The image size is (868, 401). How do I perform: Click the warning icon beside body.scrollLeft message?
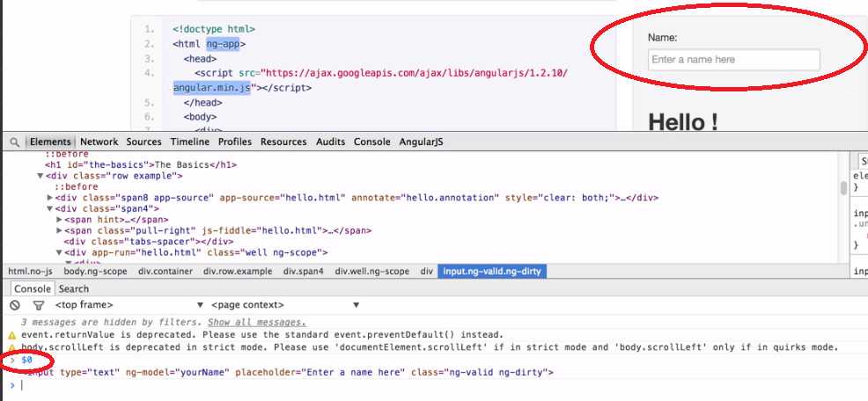click(x=11, y=348)
